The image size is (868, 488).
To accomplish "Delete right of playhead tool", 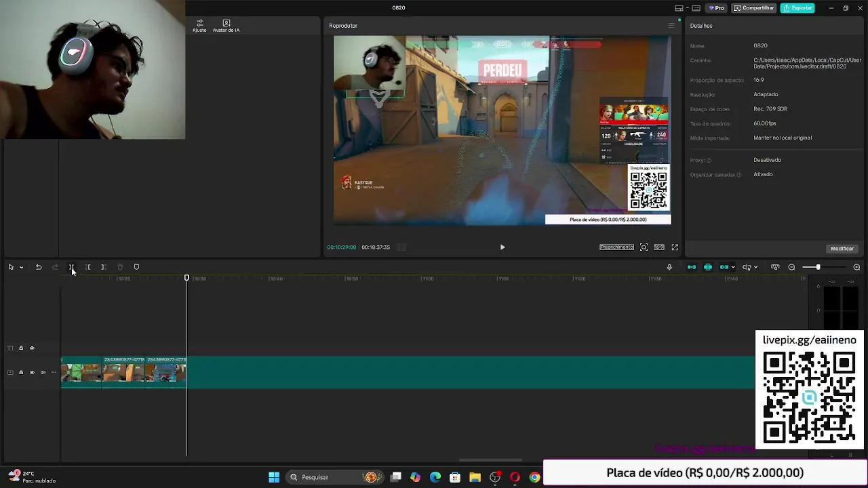I will click(104, 267).
